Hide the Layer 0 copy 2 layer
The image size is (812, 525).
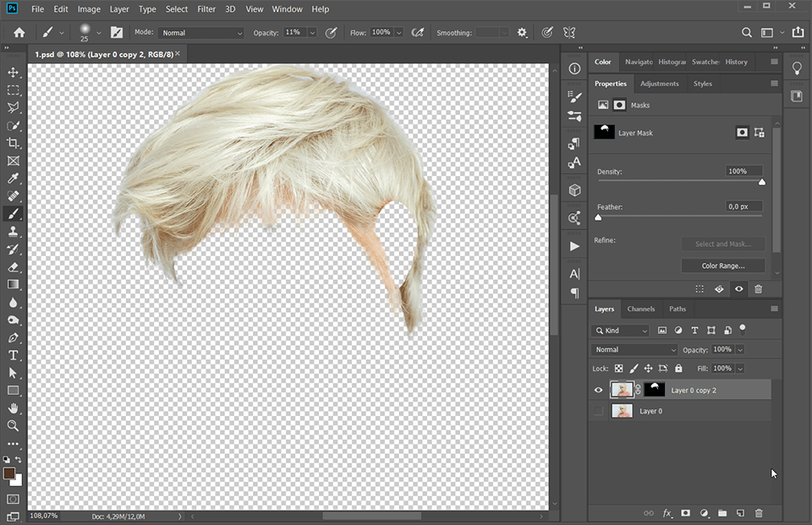pyautogui.click(x=598, y=390)
